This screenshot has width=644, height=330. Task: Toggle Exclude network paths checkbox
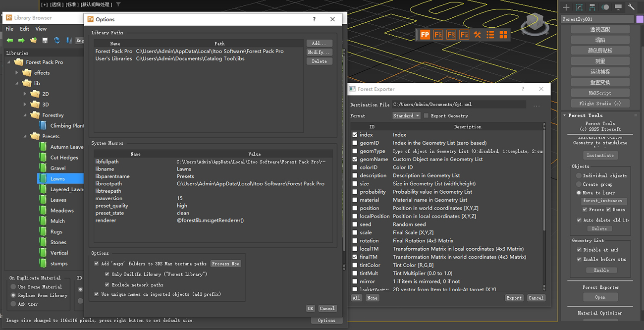(107, 285)
